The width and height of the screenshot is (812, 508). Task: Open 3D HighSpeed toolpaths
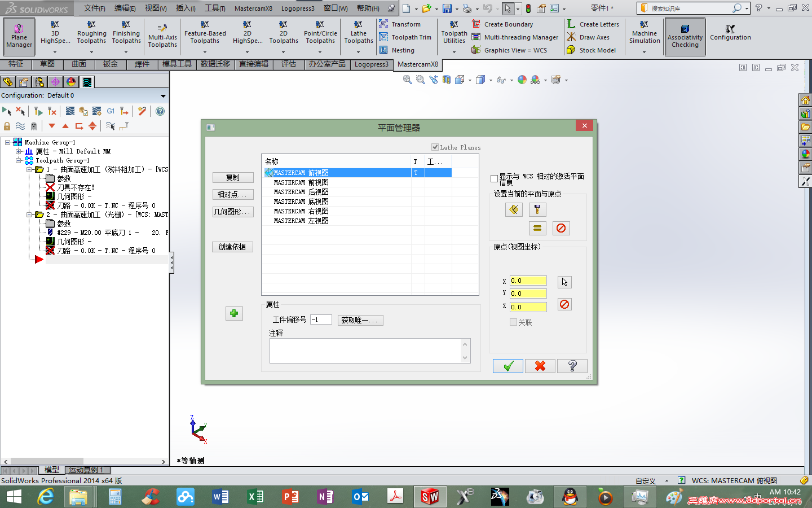pos(55,33)
